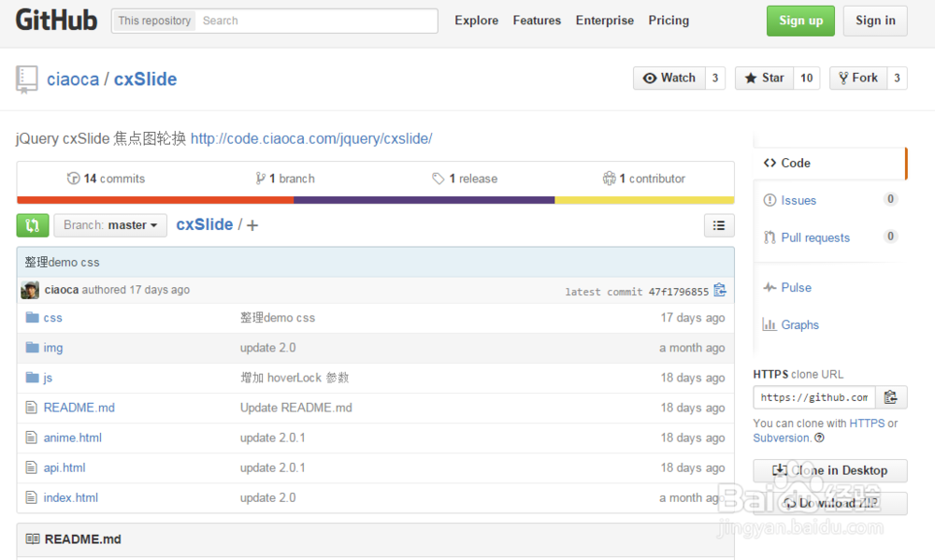
Task: Open the anime.html file
Action: pyautogui.click(x=73, y=438)
